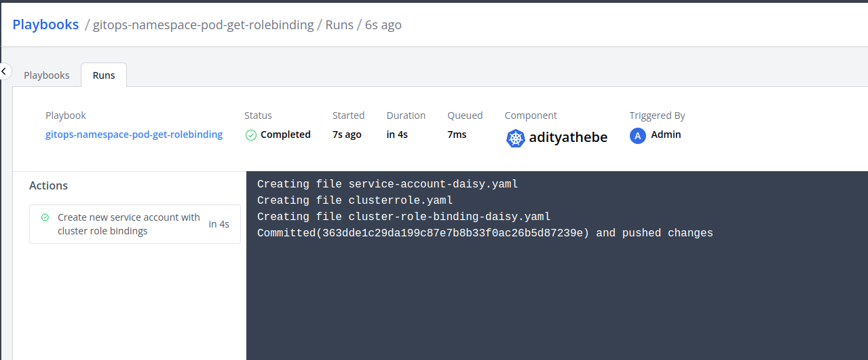This screenshot has height=360, width=868.
Task: Click the Kubernetes helm icon beside adityathebe
Action: (516, 138)
